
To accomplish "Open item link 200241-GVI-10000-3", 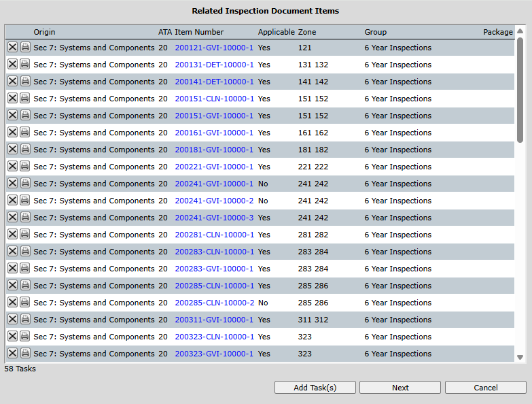I will [214, 218].
